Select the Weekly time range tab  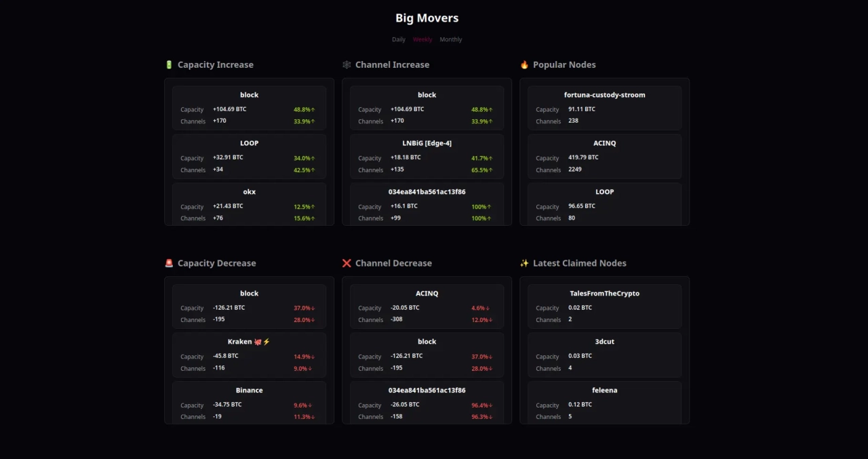coord(422,39)
